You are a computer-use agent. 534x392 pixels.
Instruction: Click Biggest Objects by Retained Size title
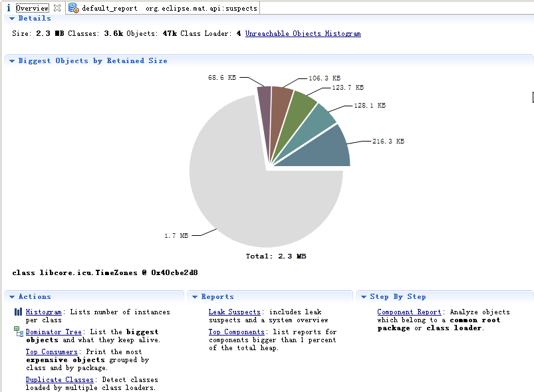[x=92, y=61]
